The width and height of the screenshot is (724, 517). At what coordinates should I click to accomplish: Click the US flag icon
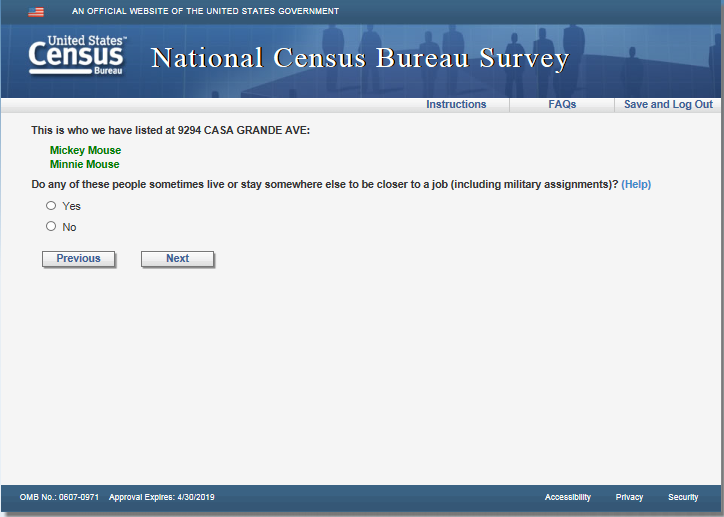click(x=36, y=12)
